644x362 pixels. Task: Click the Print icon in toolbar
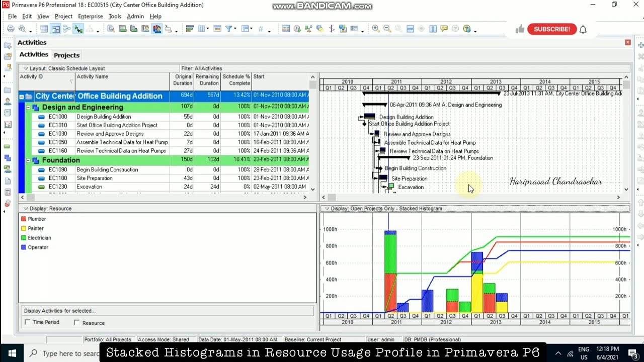(x=11, y=29)
